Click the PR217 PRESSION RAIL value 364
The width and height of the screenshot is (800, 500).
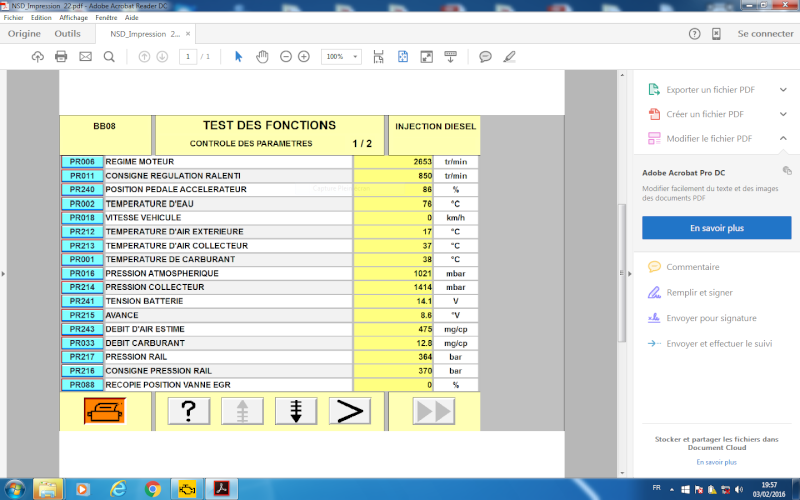point(425,357)
